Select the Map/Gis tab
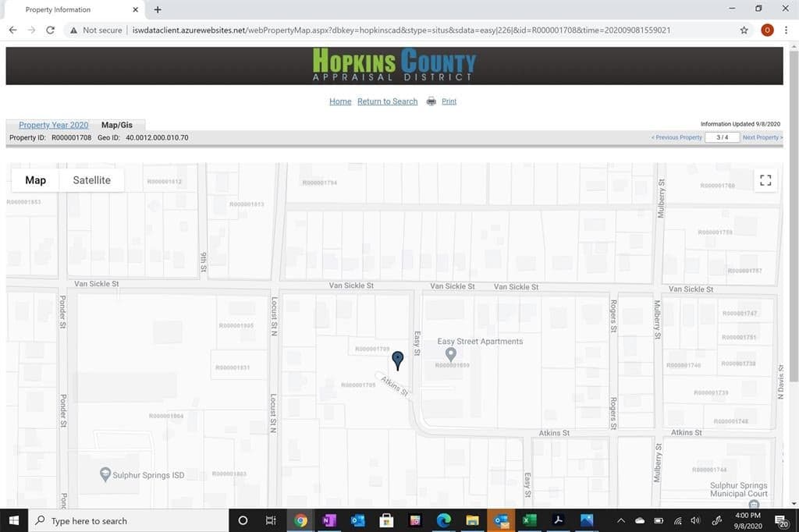Screen dimensions: 799x532 click(x=117, y=125)
